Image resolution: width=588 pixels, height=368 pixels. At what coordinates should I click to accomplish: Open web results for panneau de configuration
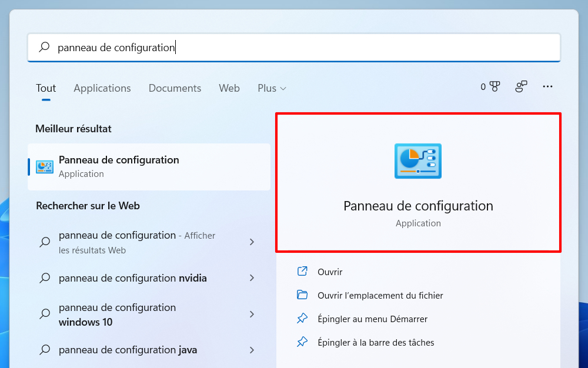pos(149,242)
